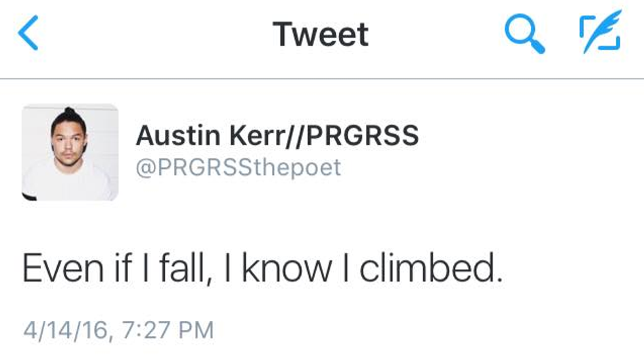Image resolution: width=644 pixels, height=359 pixels.
Task: Return to the previous screen via chevron
Action: click(x=28, y=34)
